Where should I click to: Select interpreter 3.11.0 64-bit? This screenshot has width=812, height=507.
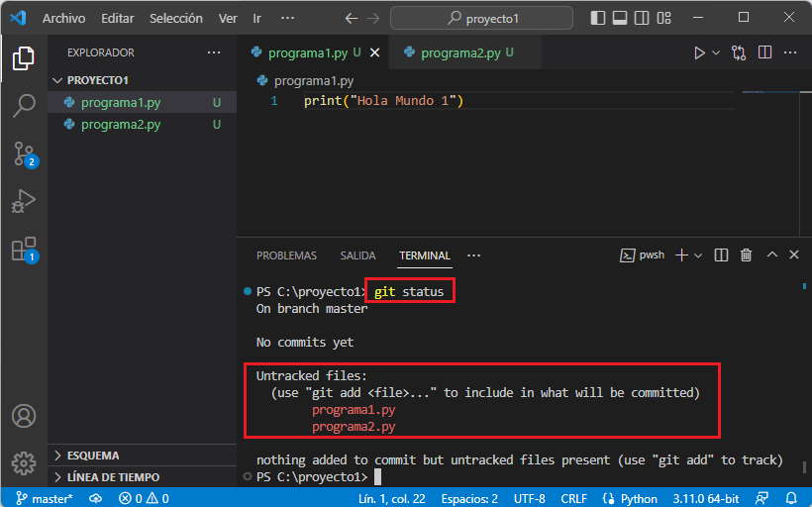(706, 498)
